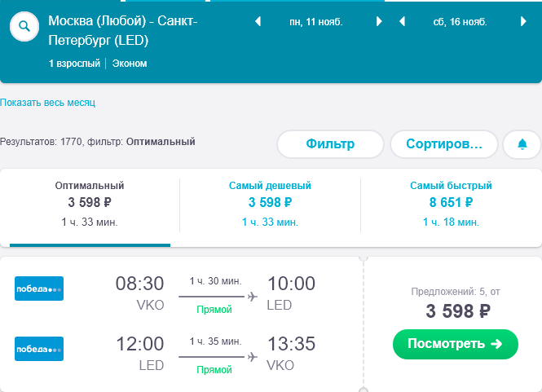Click the route title Москва - Санкт-Петербург
The width and height of the screenshot is (542, 392).
pyautogui.click(x=123, y=31)
